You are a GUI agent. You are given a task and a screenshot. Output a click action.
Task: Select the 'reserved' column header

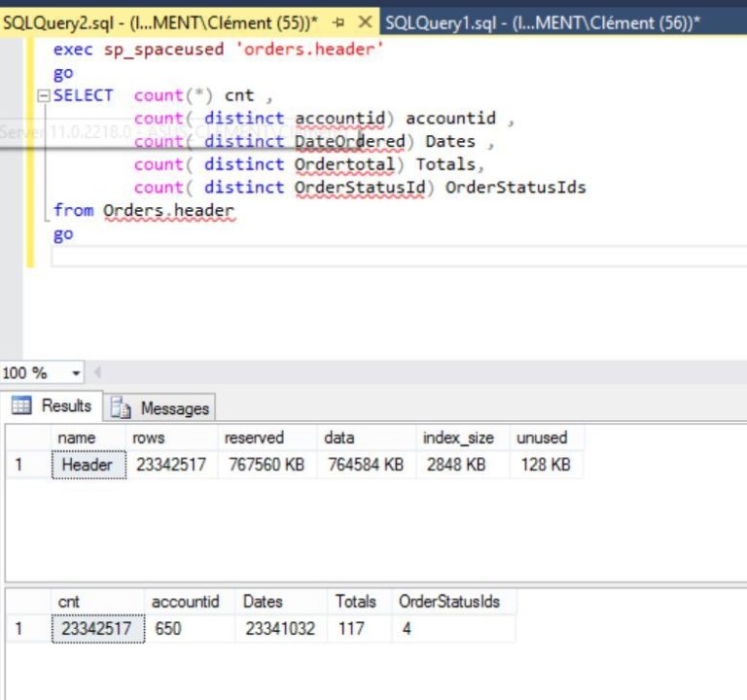click(x=254, y=438)
